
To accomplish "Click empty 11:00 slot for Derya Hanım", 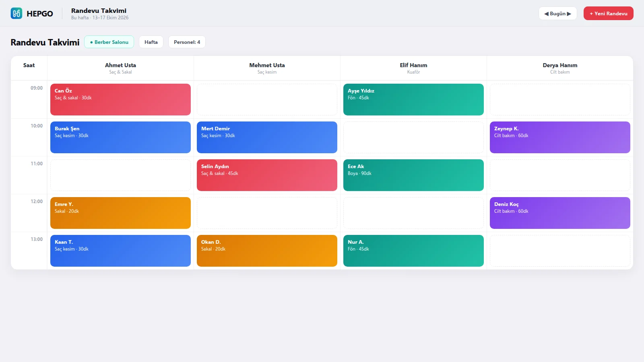I will pyautogui.click(x=560, y=175).
